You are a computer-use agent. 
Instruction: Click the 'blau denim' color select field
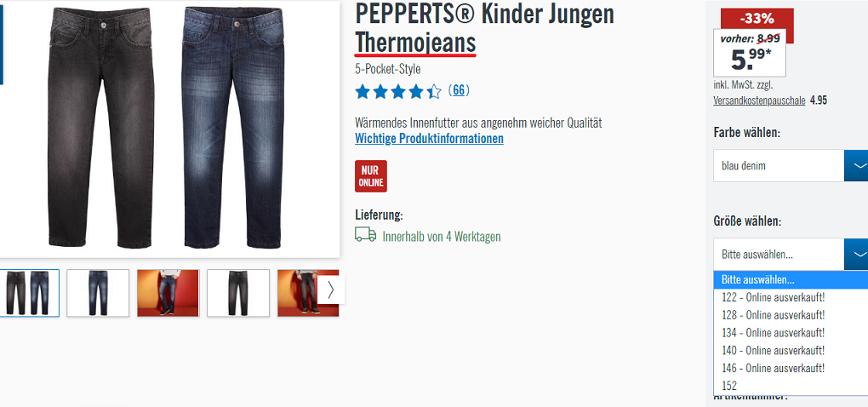point(779,165)
